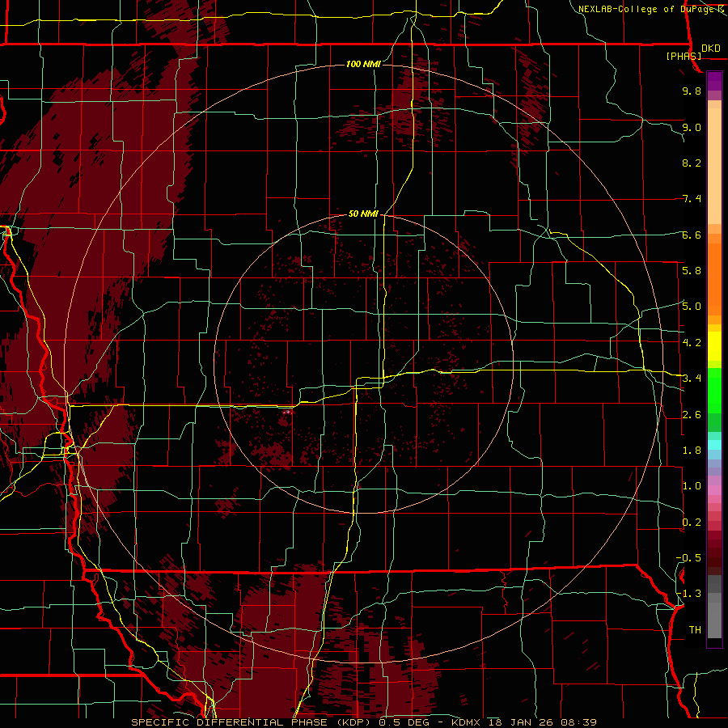This screenshot has height=728, width=728.
Task: Click the -0.5 legend value
Action: pos(688,558)
